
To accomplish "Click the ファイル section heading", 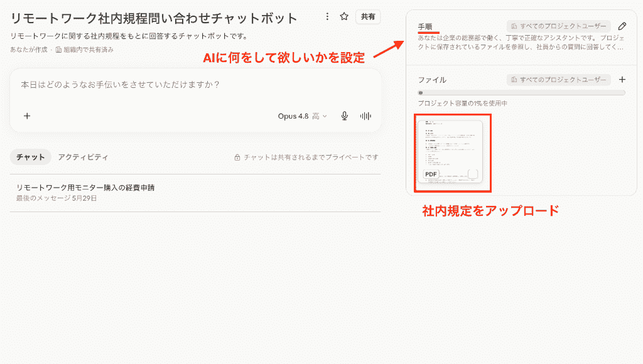I will coord(432,80).
